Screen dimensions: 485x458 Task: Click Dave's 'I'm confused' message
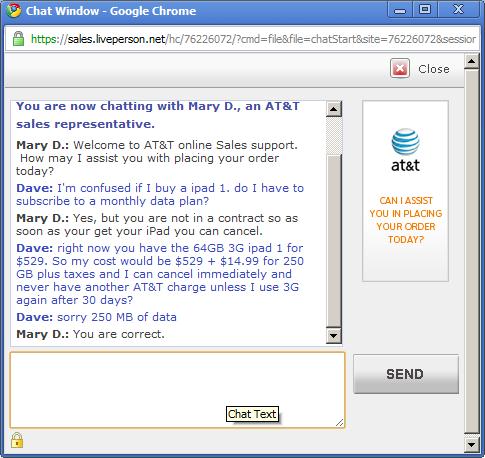click(160, 194)
